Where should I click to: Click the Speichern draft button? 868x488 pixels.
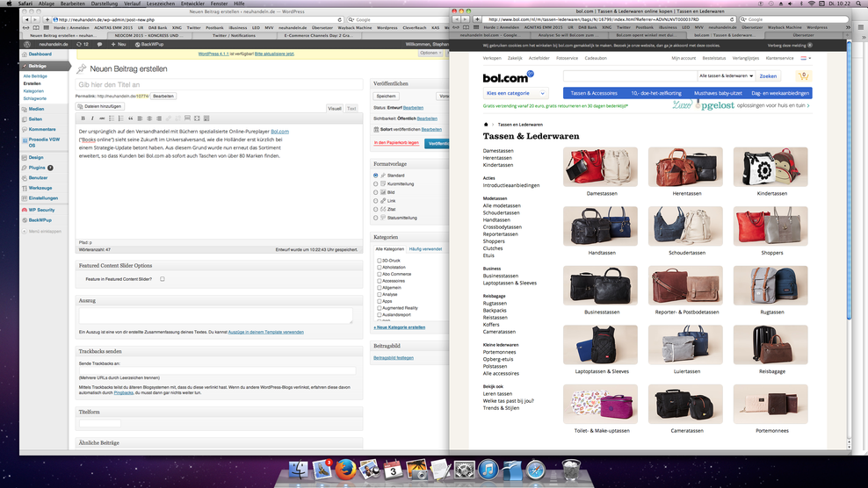(x=386, y=96)
